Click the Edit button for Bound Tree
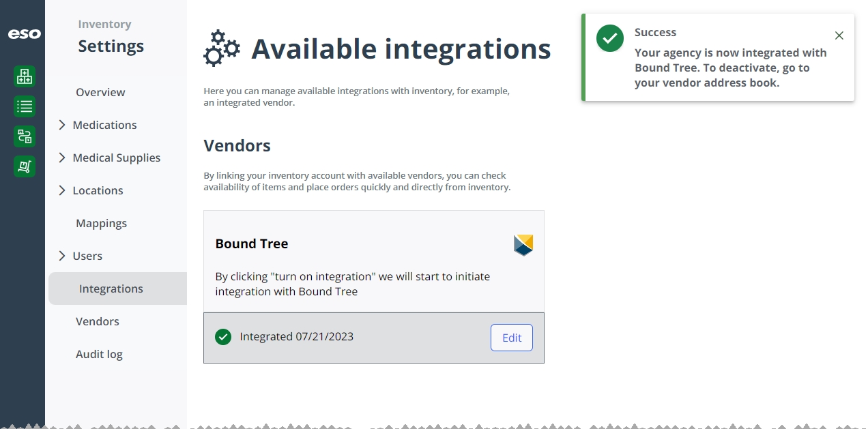 coord(512,338)
